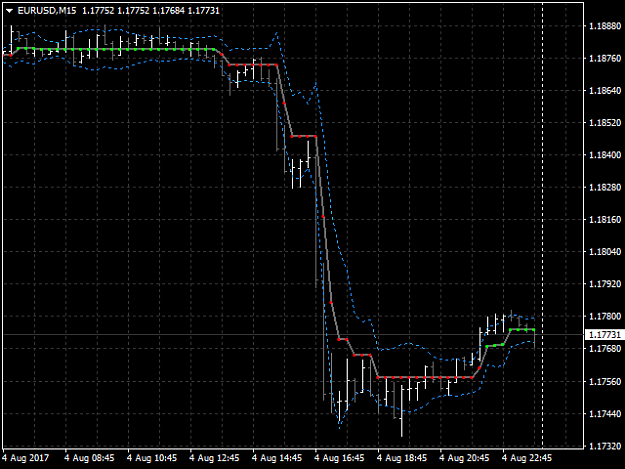625x469 pixels.
Task: Click the horizontal current price line
Action: click(x=293, y=335)
